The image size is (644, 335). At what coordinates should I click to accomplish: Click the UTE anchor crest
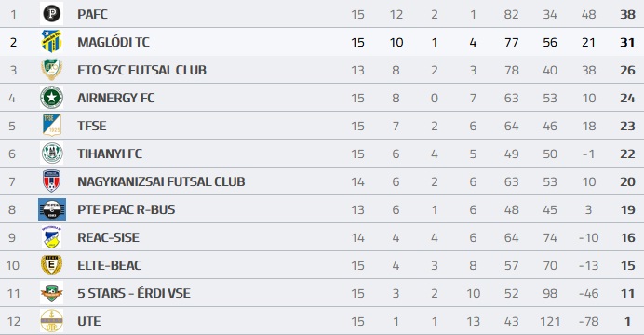(52, 321)
